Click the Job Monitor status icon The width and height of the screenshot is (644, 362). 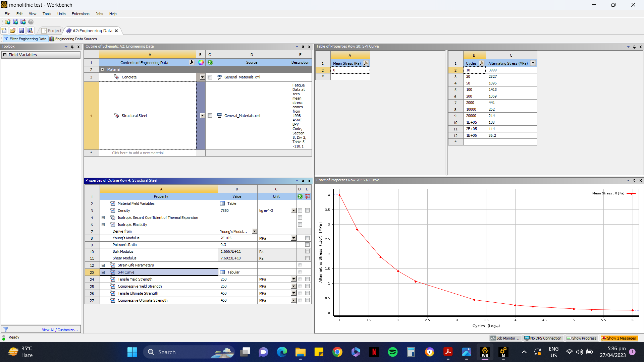pos(493,338)
